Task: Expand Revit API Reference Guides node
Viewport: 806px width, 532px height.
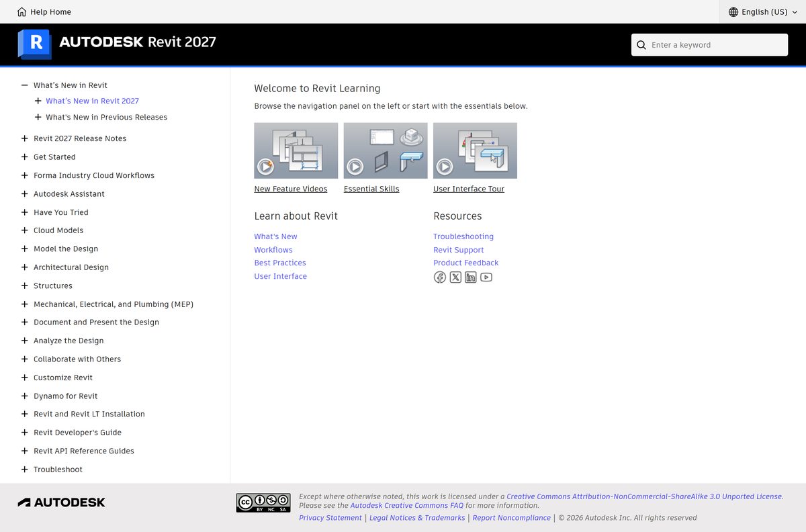Action: point(25,451)
